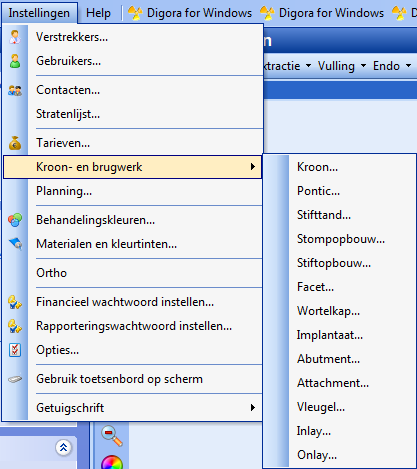417x469 pixels.
Task: Click the zoom out magnifier icon
Action: point(112,435)
